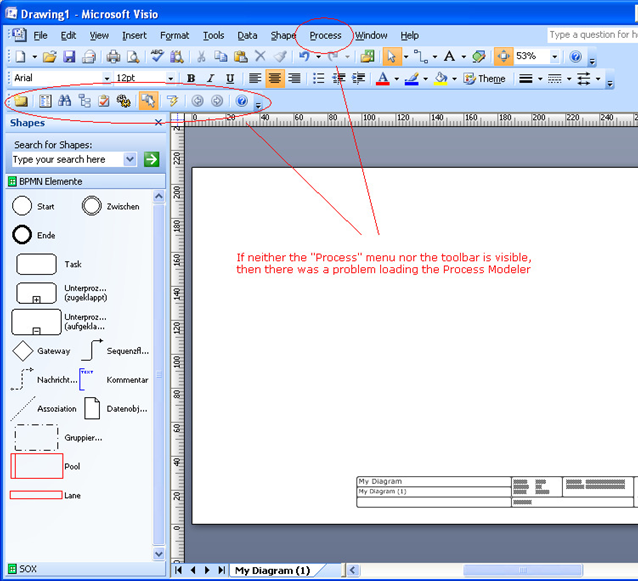Click the Paste clipboard icon

(x=241, y=57)
